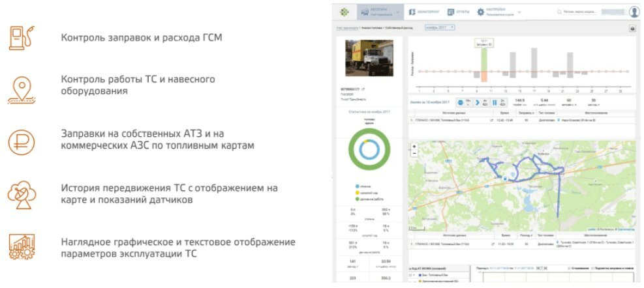Open the vehicle link icon beside number
Image resolution: width=644 pixels, height=288 pixels.
pyautogui.click(x=363, y=89)
